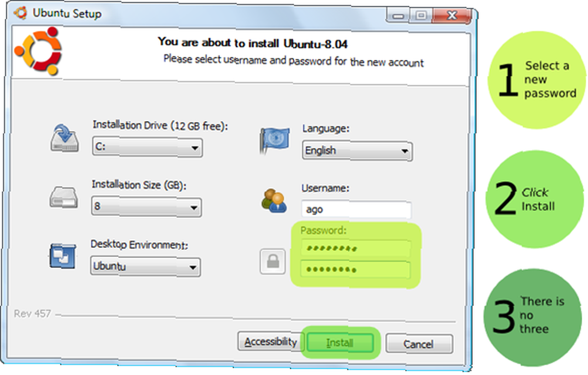Click the first Password field

pyautogui.click(x=356, y=248)
